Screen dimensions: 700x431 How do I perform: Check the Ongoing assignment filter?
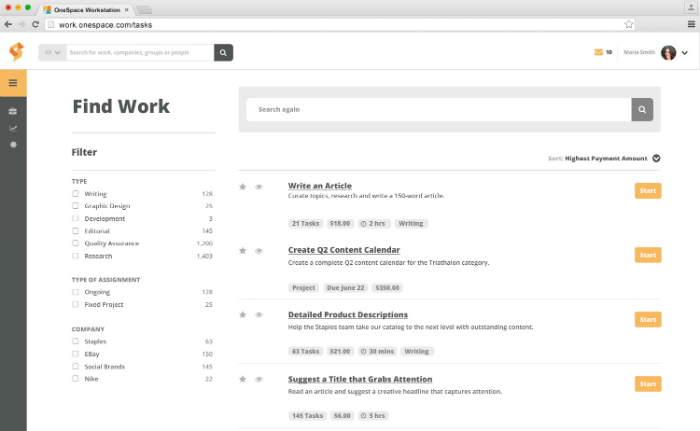click(x=75, y=292)
